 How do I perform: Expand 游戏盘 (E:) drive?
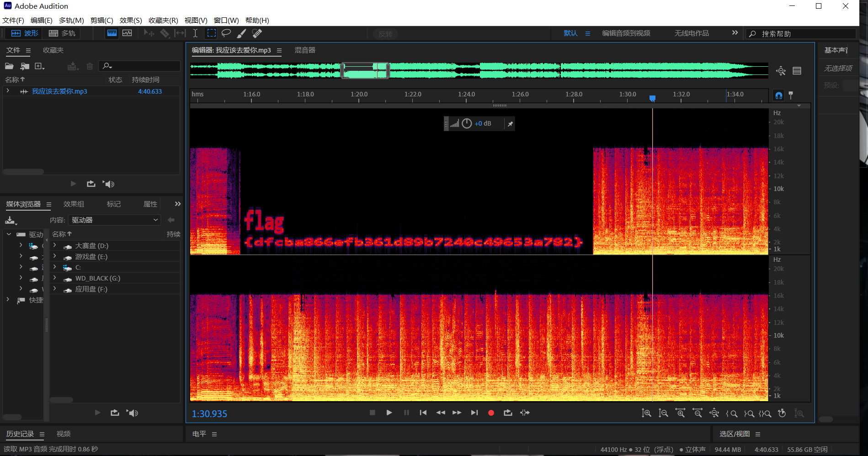55,256
